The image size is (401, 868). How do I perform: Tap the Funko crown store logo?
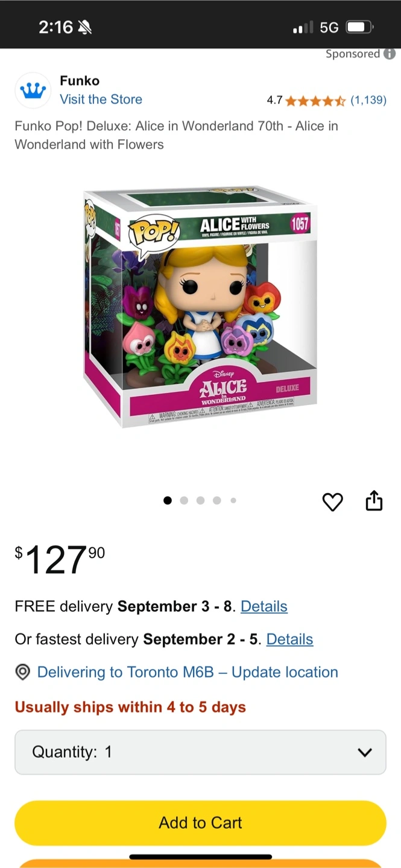(33, 90)
